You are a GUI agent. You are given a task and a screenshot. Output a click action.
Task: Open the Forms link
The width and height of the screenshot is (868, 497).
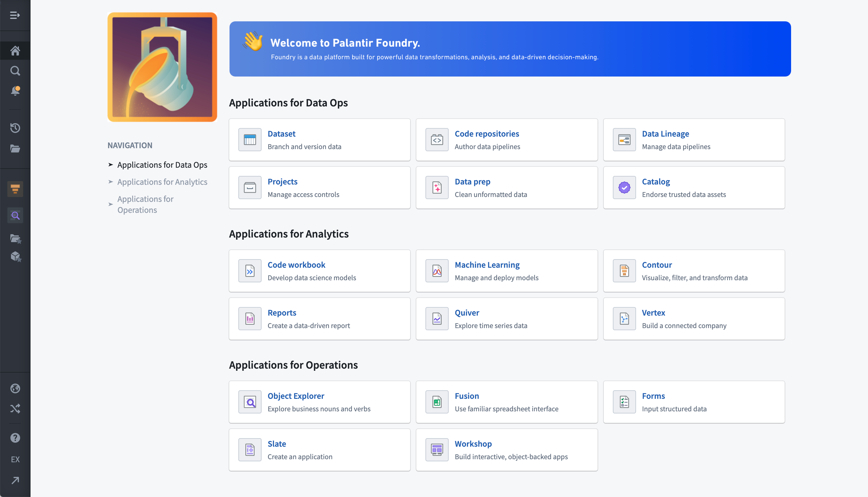click(x=653, y=396)
